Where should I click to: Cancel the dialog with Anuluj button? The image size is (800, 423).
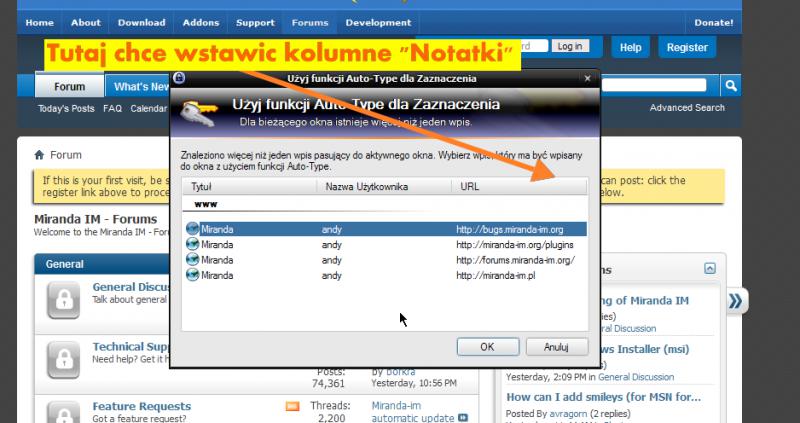pyautogui.click(x=557, y=347)
